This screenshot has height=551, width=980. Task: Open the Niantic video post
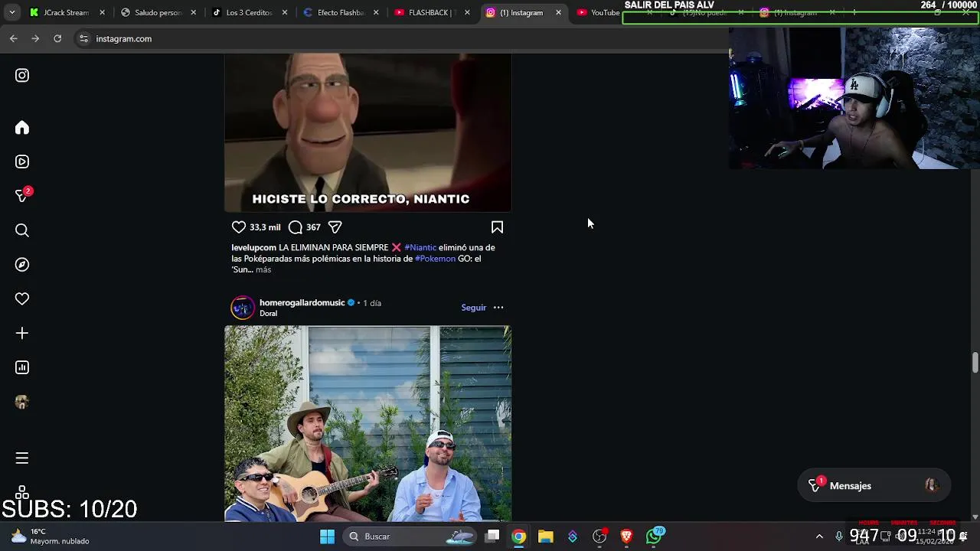[367, 132]
